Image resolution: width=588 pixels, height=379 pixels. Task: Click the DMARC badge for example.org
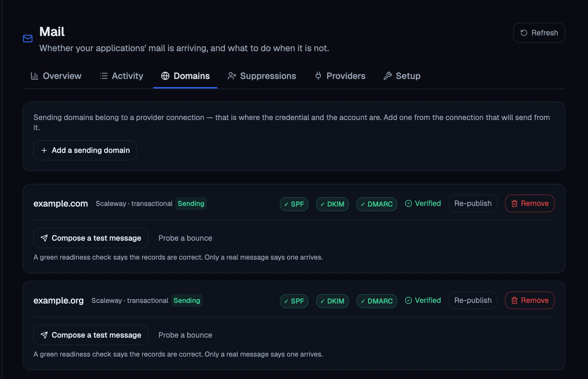(377, 301)
